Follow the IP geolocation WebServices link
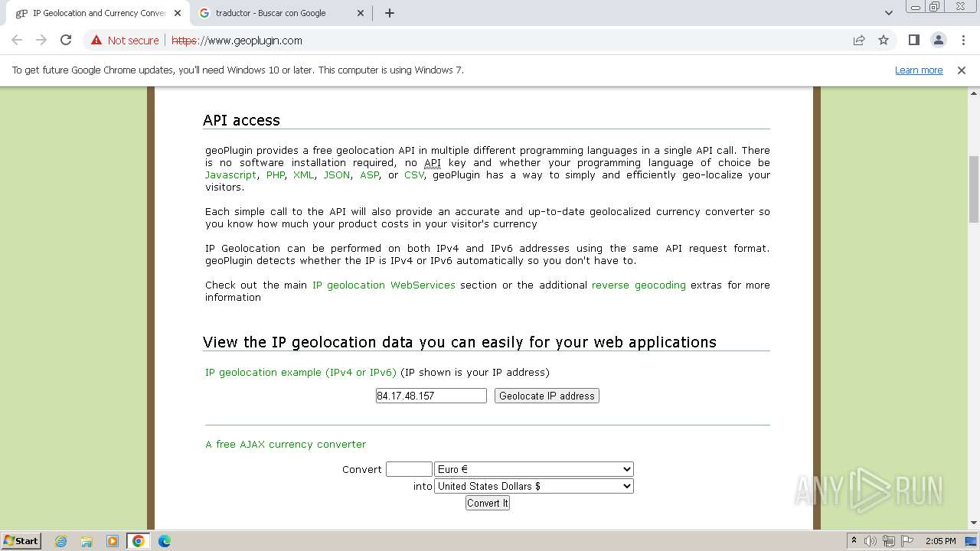The height and width of the screenshot is (551, 980). (384, 285)
